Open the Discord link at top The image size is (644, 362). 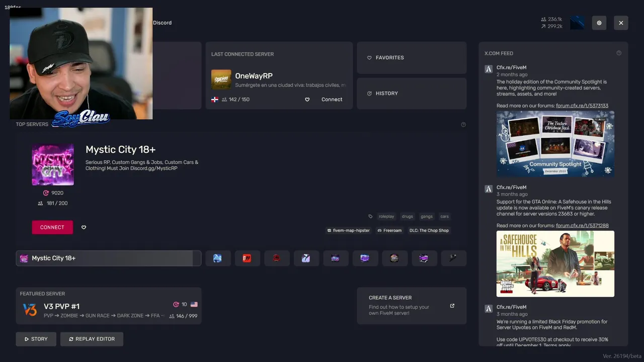pos(162,23)
